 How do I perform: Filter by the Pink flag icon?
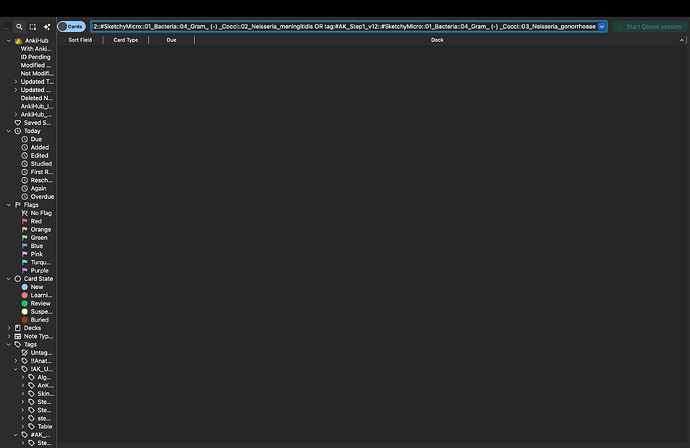pos(25,254)
